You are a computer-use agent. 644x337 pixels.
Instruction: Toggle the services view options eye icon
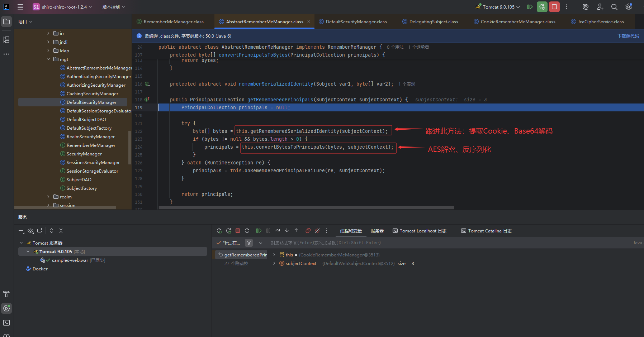tap(30, 231)
